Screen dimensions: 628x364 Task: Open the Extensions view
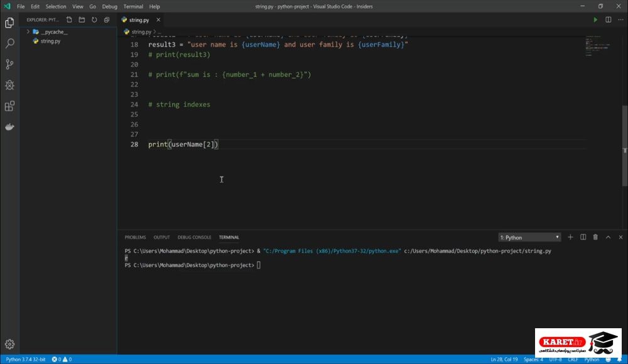[9, 106]
